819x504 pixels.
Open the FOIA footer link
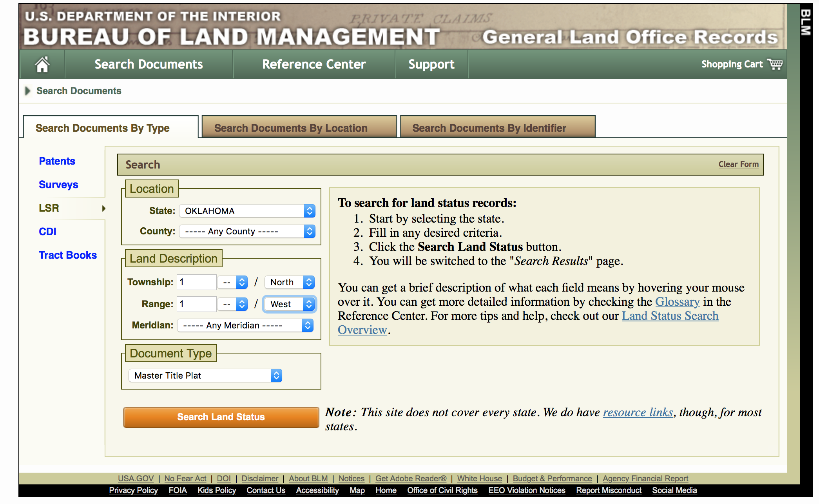pyautogui.click(x=178, y=490)
